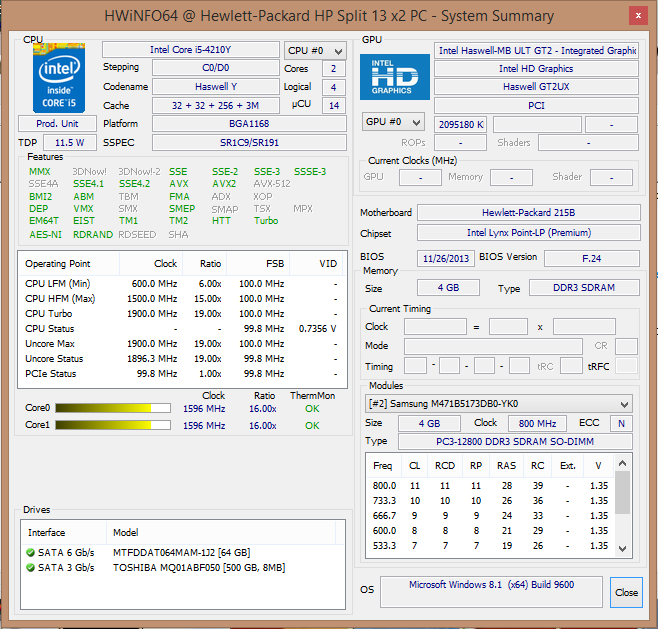The image size is (658, 629).
Task: Select the 666.7 frequency timing row
Action: pos(490,516)
